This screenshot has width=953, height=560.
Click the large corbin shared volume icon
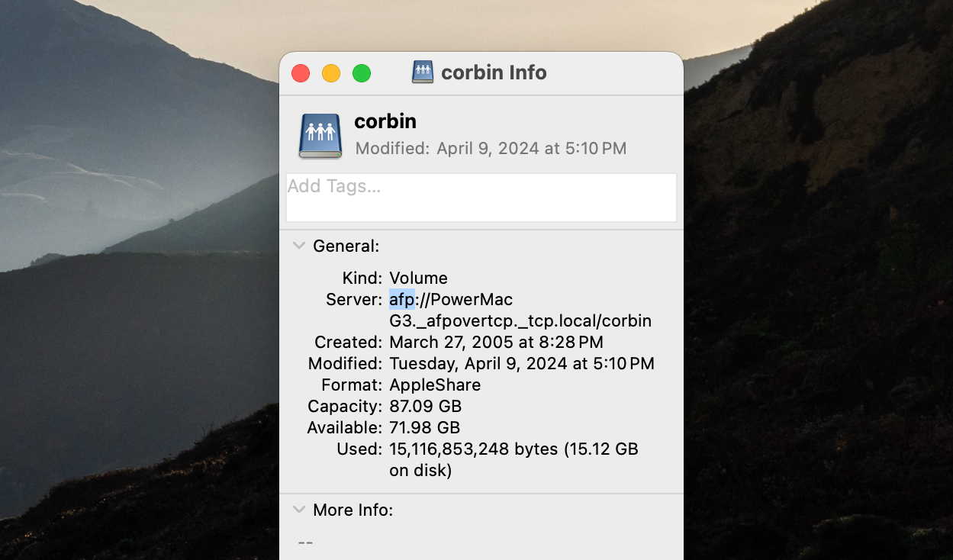coord(320,135)
